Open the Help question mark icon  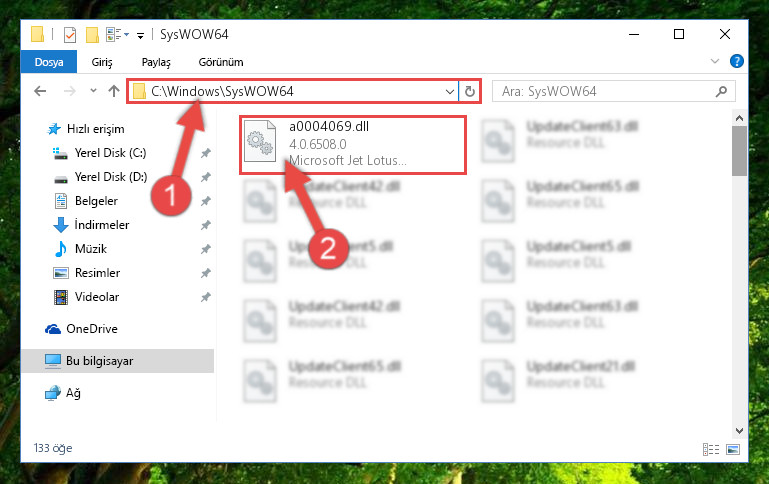point(736,61)
